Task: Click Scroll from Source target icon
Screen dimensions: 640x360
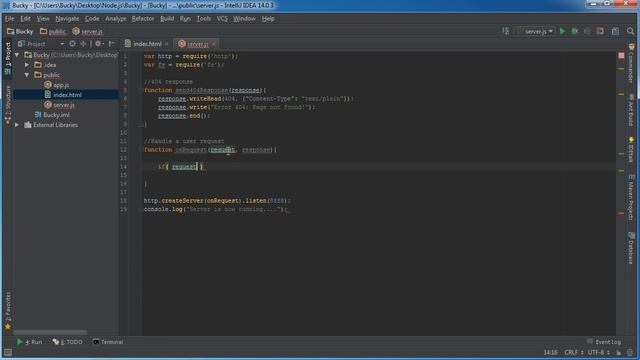Action: (73, 44)
